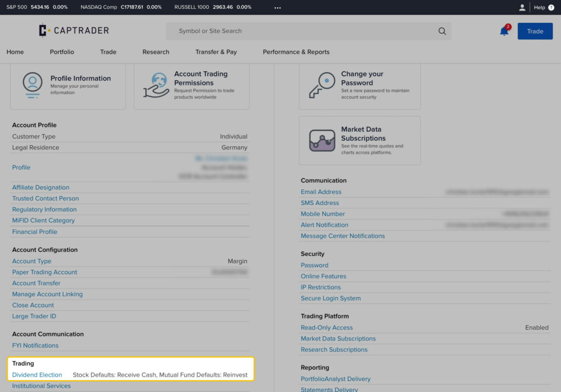Click the 'Individual' customer type value
The image size is (561, 392).
pos(233,137)
